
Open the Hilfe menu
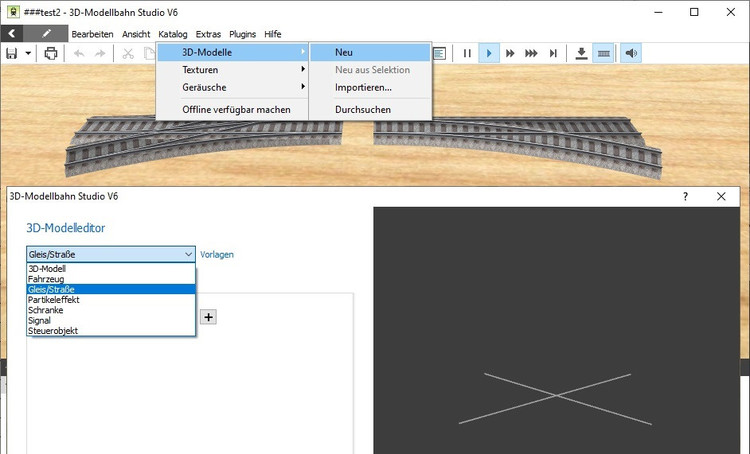[273, 34]
